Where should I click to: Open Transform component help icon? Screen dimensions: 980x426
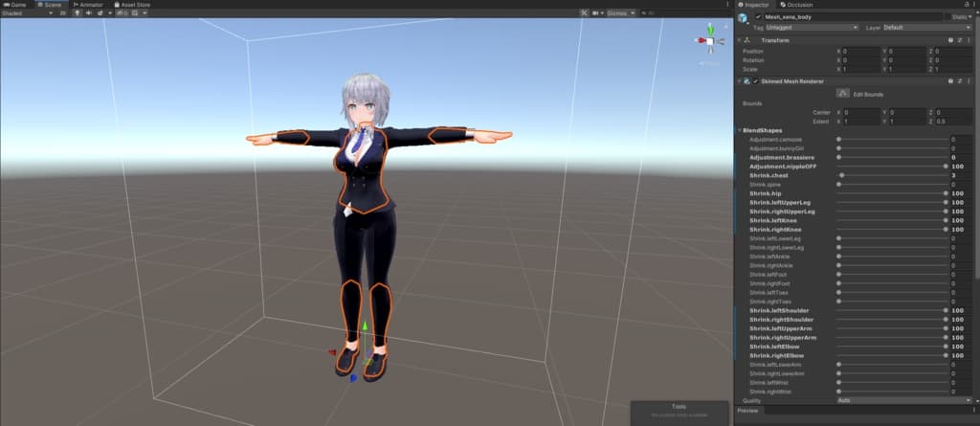[x=950, y=40]
